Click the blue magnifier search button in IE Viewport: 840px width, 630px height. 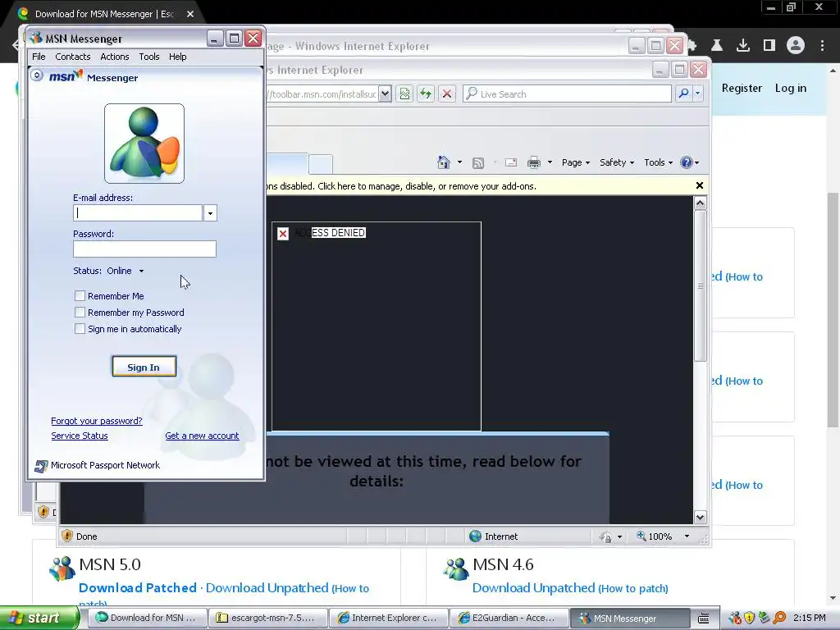point(683,94)
